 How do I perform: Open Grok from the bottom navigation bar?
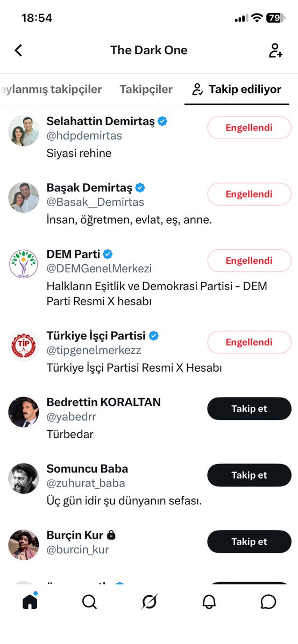(149, 602)
